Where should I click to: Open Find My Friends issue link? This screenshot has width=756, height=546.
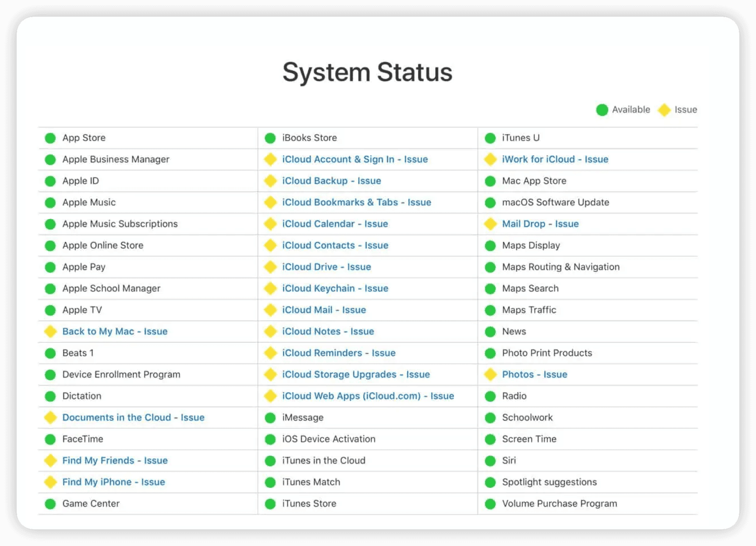(115, 461)
